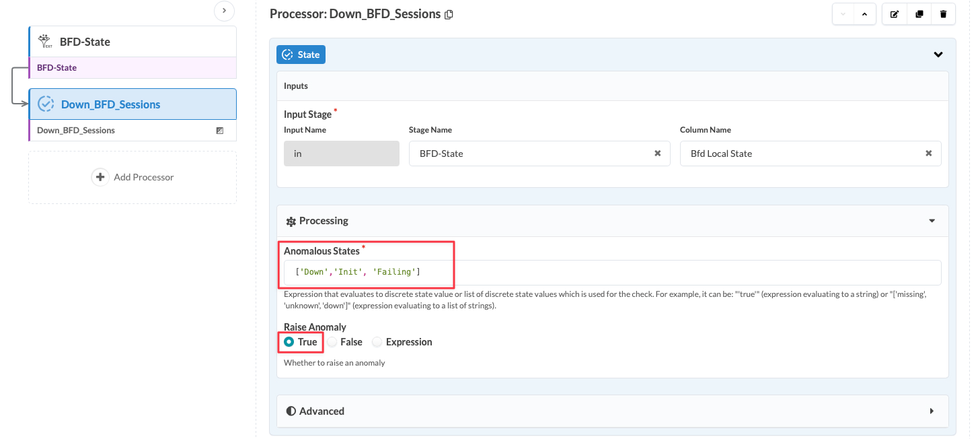Collapse the State processor section chevron
The height and width of the screenshot is (439, 980).
938,55
